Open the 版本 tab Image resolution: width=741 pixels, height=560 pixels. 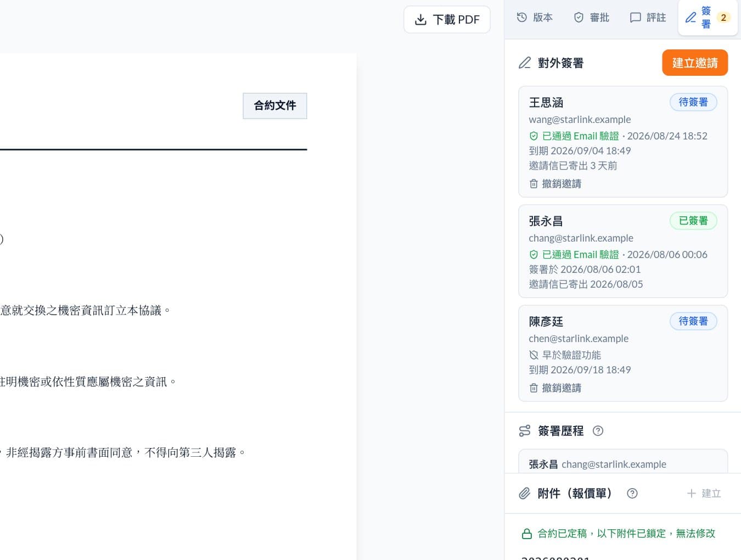535,18
